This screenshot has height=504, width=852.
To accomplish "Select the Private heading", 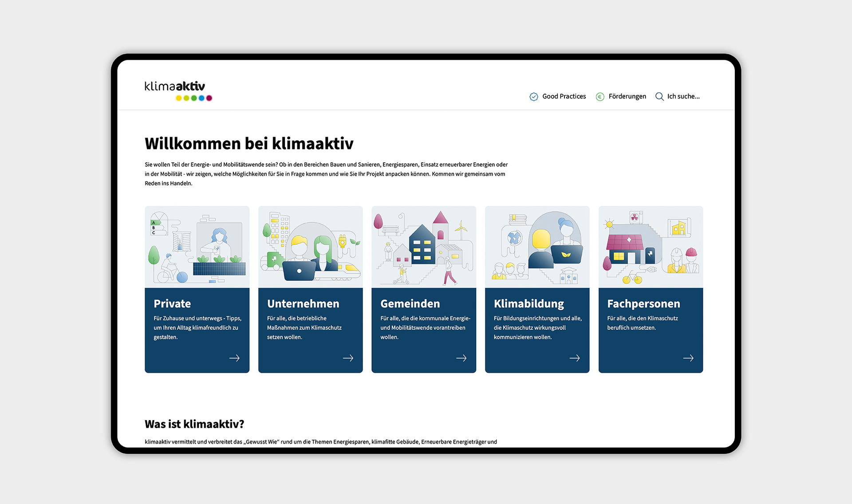I will [172, 304].
